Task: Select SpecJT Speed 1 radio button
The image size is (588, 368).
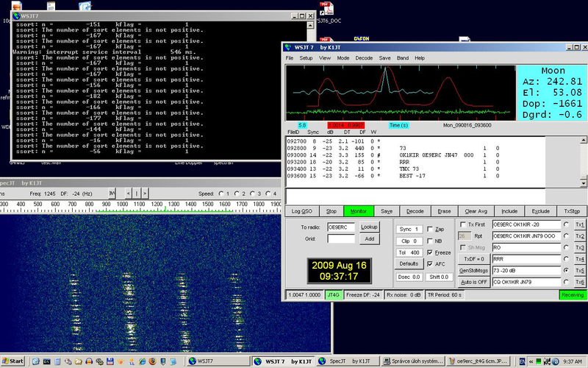Action: pyautogui.click(x=221, y=194)
